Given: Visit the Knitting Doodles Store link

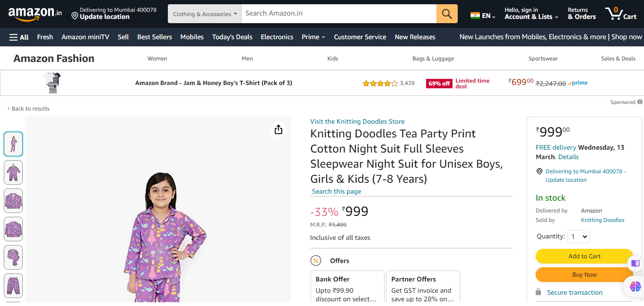Looking at the screenshot, I should click(x=357, y=121).
